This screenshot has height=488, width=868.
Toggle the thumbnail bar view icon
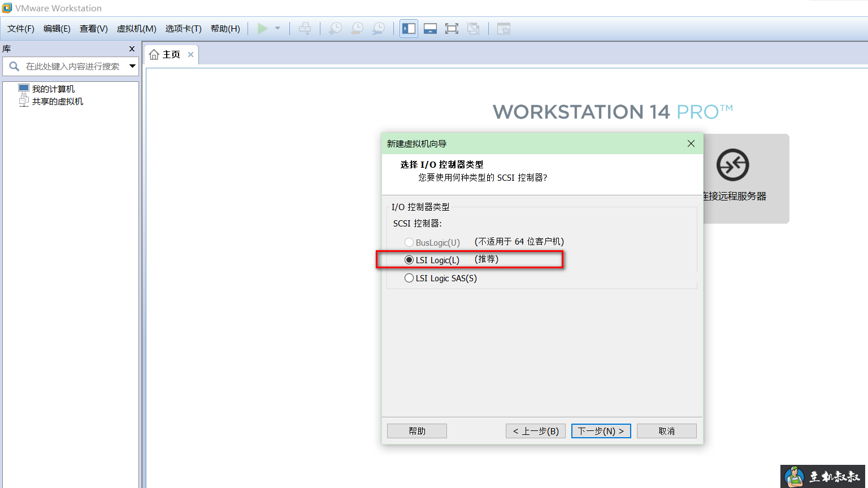[x=431, y=28]
